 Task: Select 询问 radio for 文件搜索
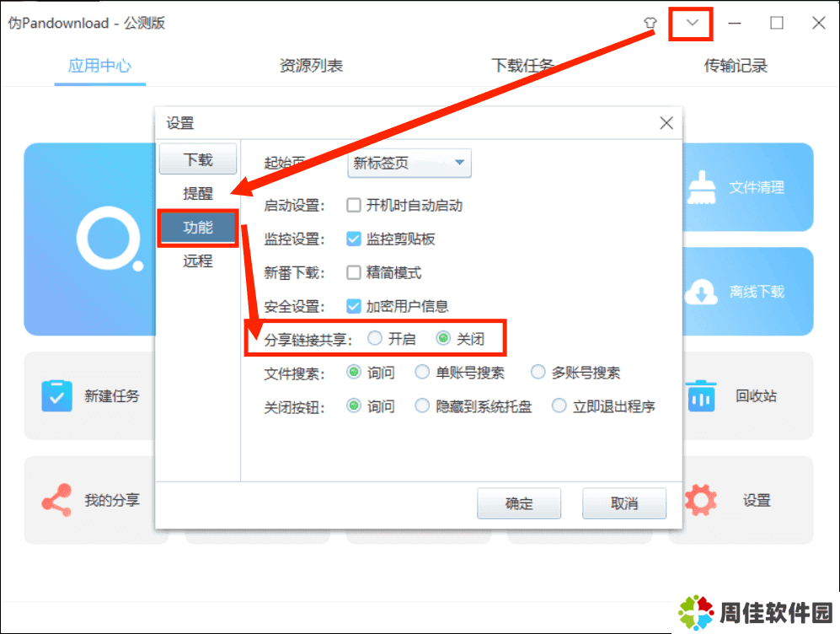[x=354, y=372]
